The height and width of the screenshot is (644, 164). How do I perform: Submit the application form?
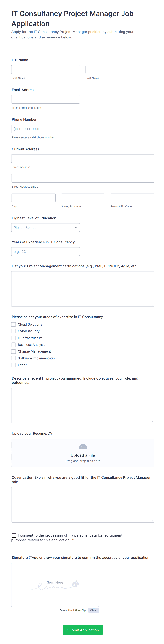[x=83, y=630]
